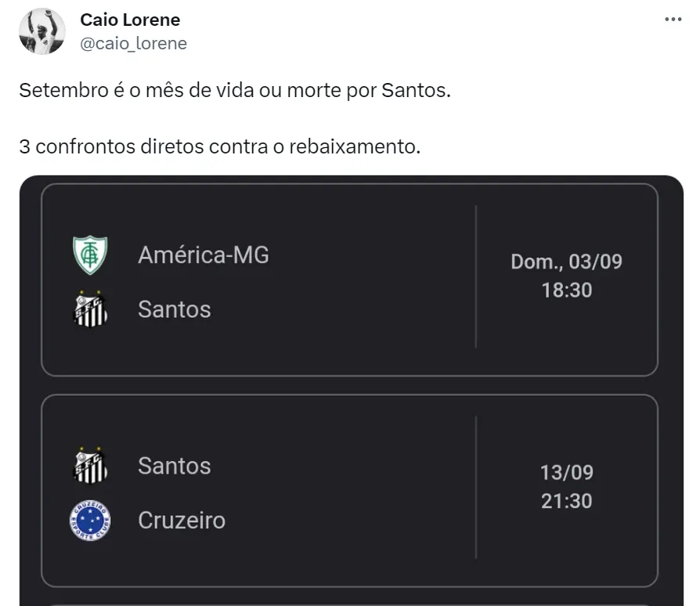Click the 18:30 kickoff time

[x=566, y=290]
